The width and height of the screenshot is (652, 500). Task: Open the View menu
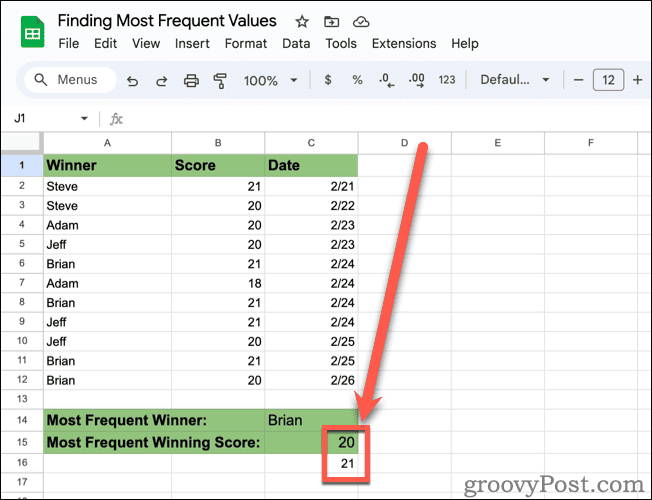[146, 43]
